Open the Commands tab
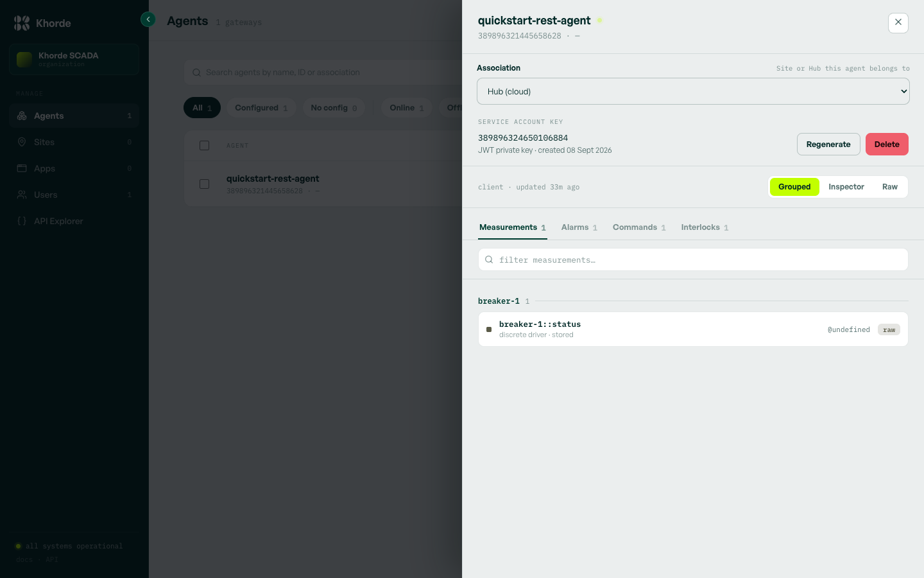Image resolution: width=924 pixels, height=578 pixels. click(639, 227)
